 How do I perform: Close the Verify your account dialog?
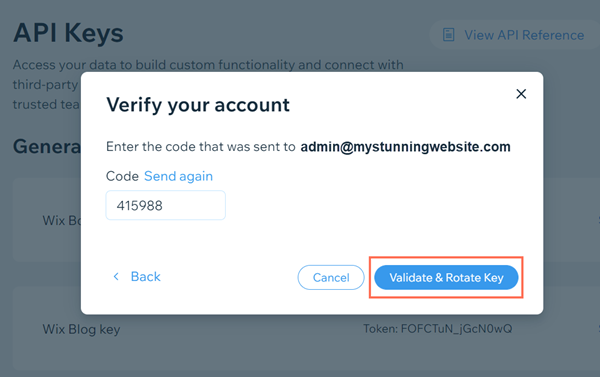pyautogui.click(x=521, y=94)
